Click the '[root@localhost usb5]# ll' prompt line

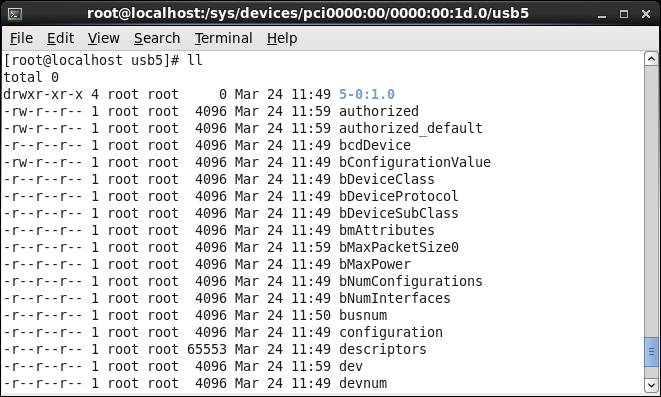[x=103, y=60]
